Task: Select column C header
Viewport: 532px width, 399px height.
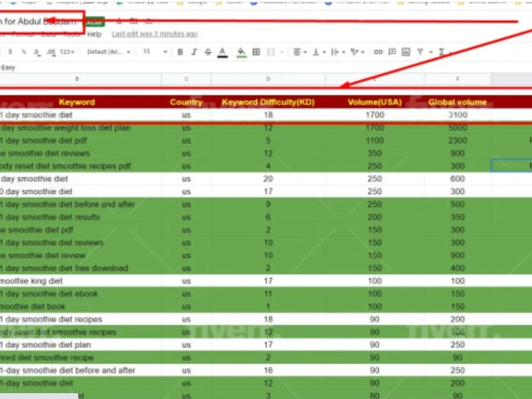Action: click(186, 79)
